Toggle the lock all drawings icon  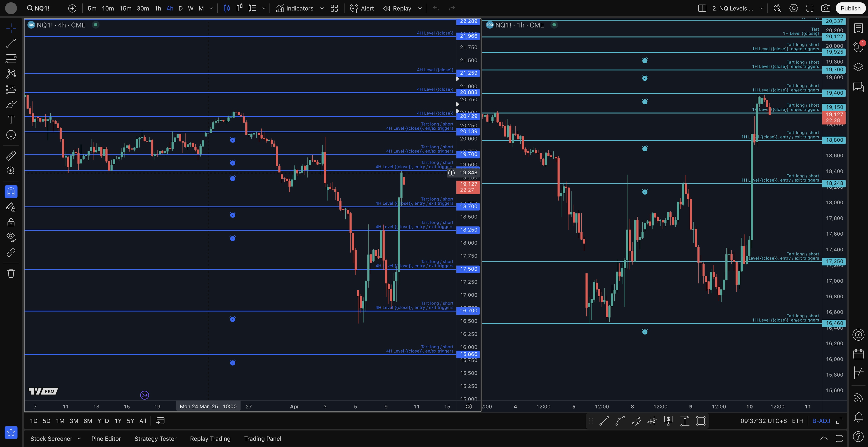coord(11,222)
